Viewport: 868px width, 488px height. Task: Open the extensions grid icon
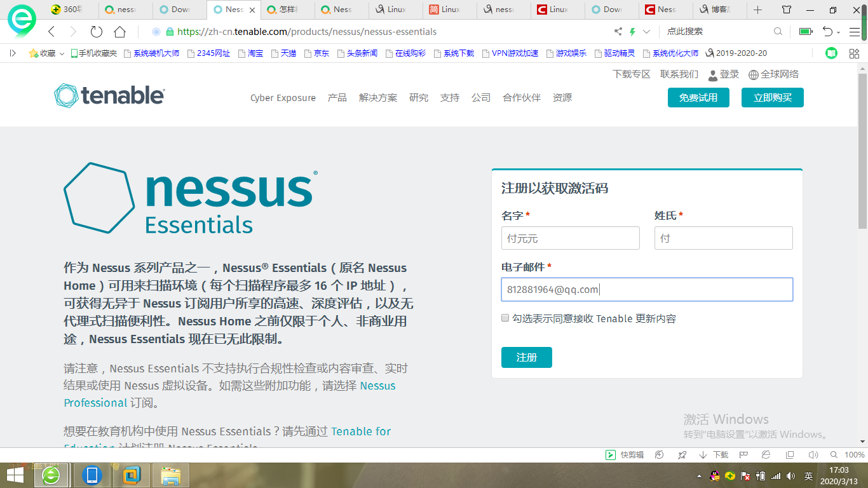pyautogui.click(x=854, y=53)
